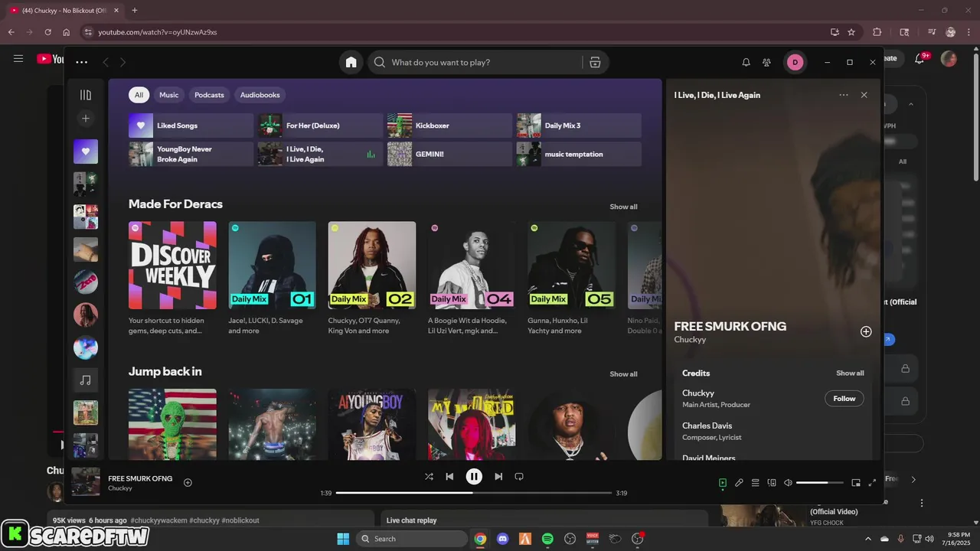
Task: Follow Chuckyy in Credits
Action: point(844,399)
